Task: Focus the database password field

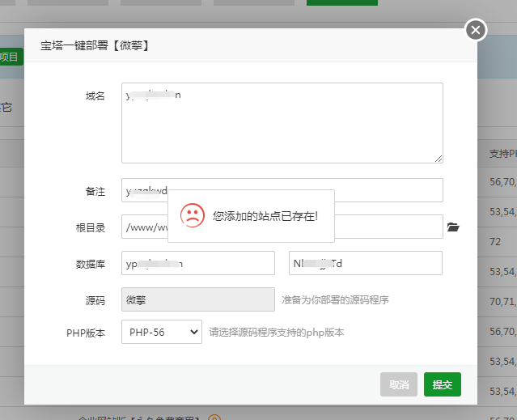Action: (366, 263)
